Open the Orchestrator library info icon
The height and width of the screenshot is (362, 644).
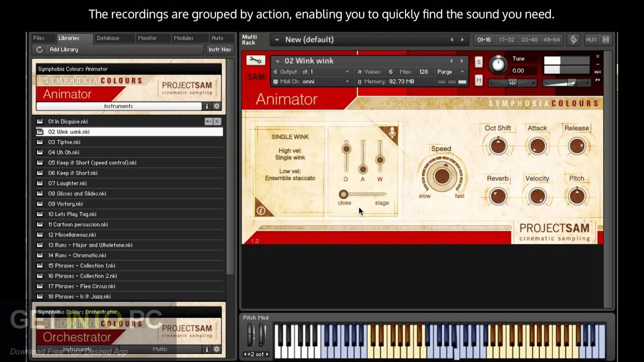tap(206, 349)
